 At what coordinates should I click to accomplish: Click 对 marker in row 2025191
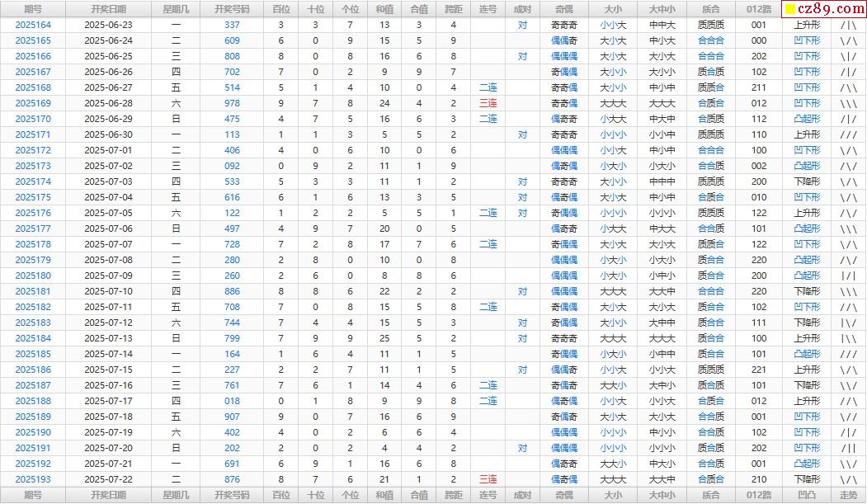522,448
